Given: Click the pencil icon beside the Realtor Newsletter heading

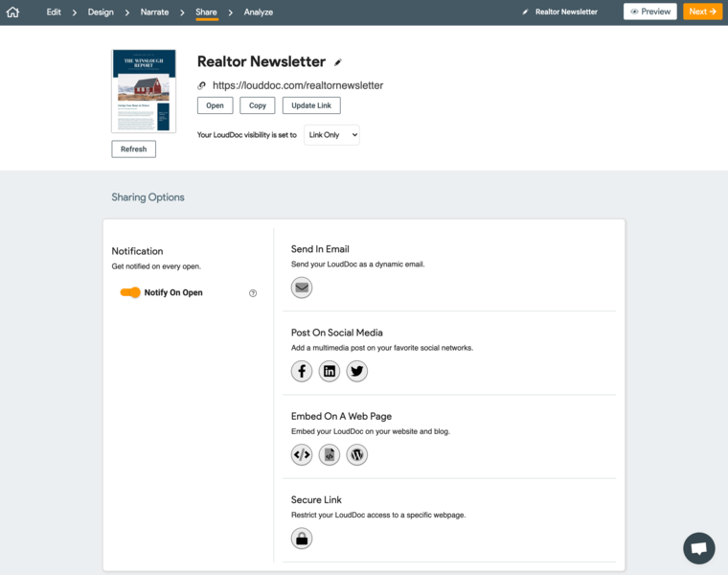Looking at the screenshot, I should click(338, 62).
